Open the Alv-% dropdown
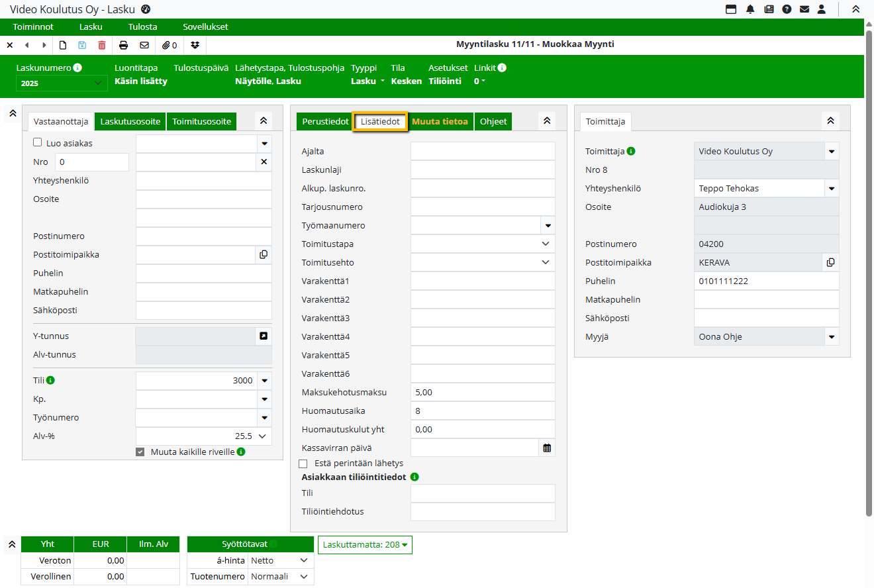This screenshot has height=588, width=874. click(x=263, y=436)
